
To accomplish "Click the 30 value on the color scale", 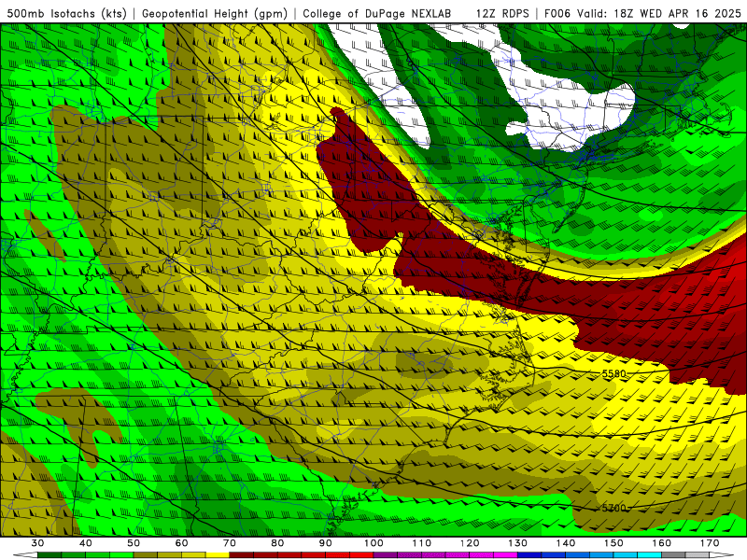I will pyautogui.click(x=37, y=543).
